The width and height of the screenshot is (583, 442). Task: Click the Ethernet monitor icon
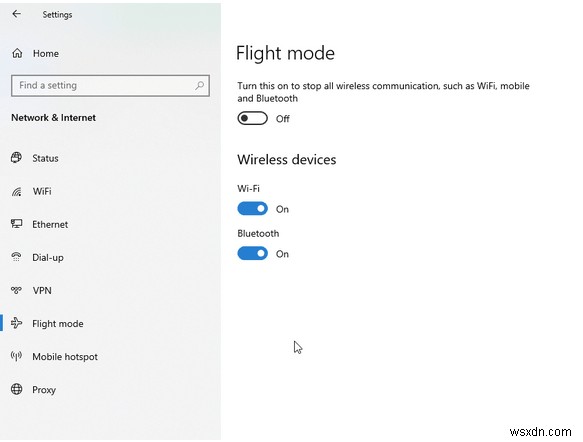(x=16, y=224)
